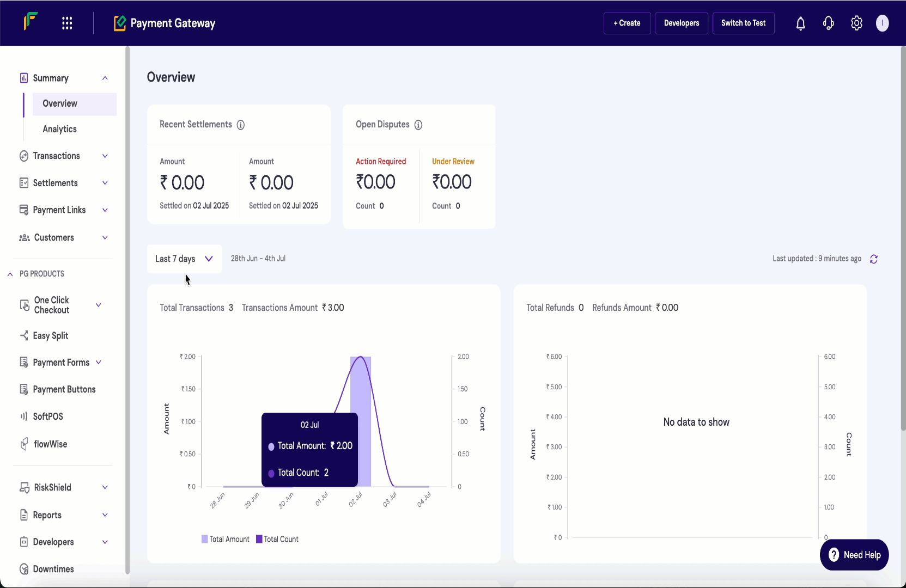Toggle Total Amount legend series
Image resolution: width=906 pixels, height=588 pixels.
[x=225, y=539]
